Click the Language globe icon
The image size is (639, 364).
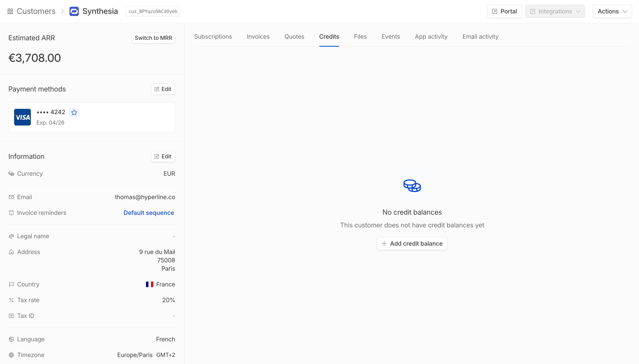(x=11, y=339)
